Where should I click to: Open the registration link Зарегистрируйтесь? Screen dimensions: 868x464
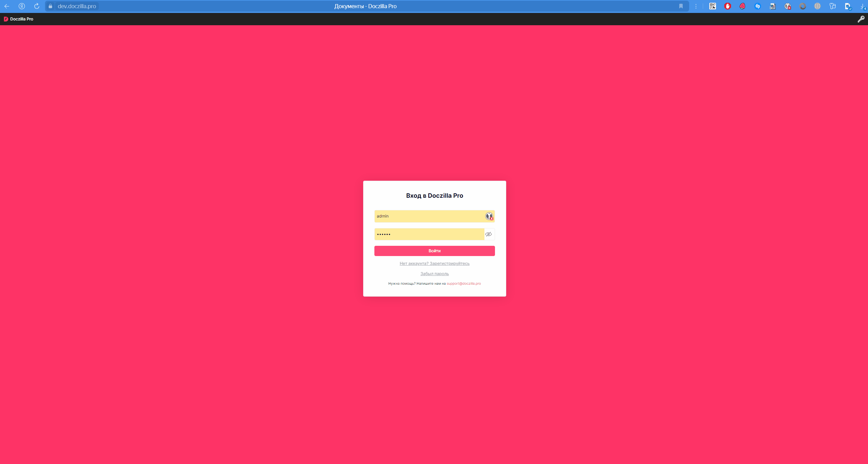point(449,264)
